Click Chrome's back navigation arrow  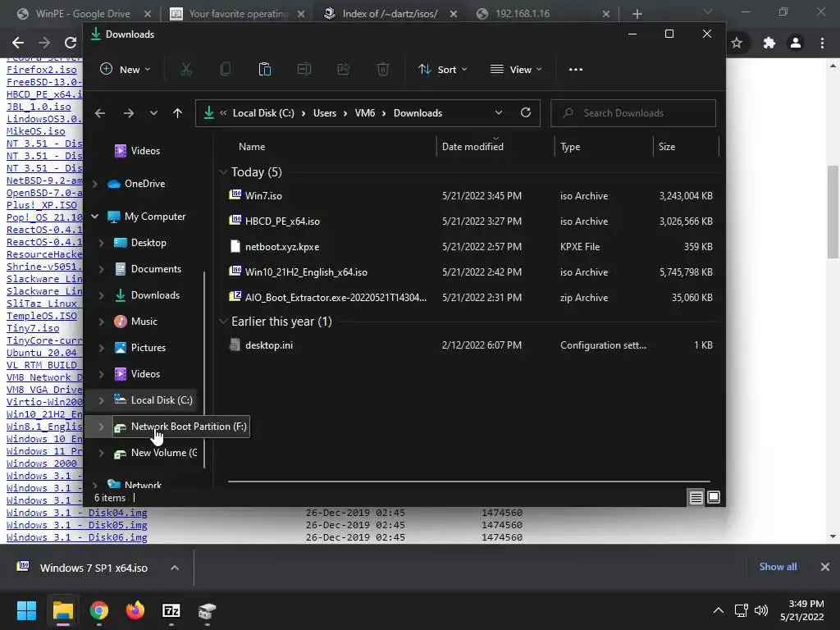coord(18,43)
